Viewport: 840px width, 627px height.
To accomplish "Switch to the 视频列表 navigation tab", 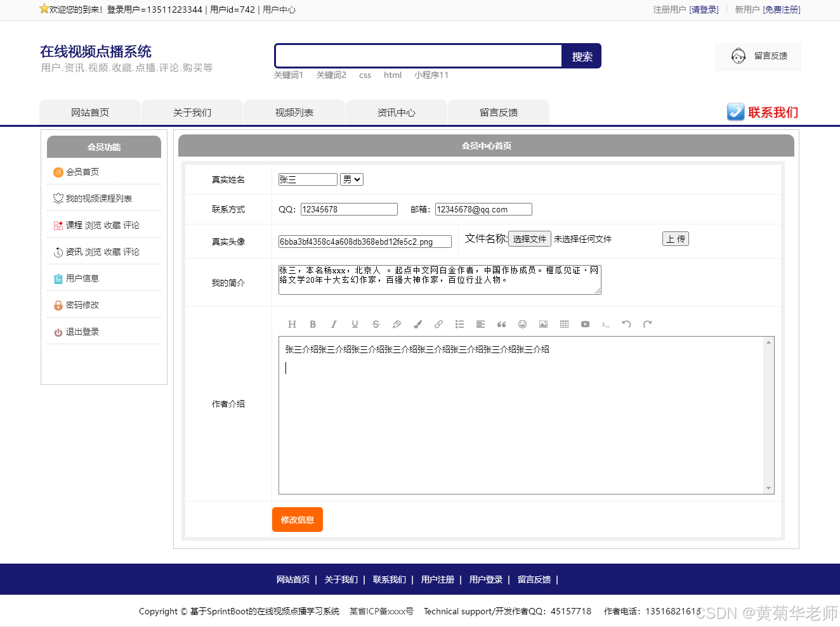I will pos(294,112).
